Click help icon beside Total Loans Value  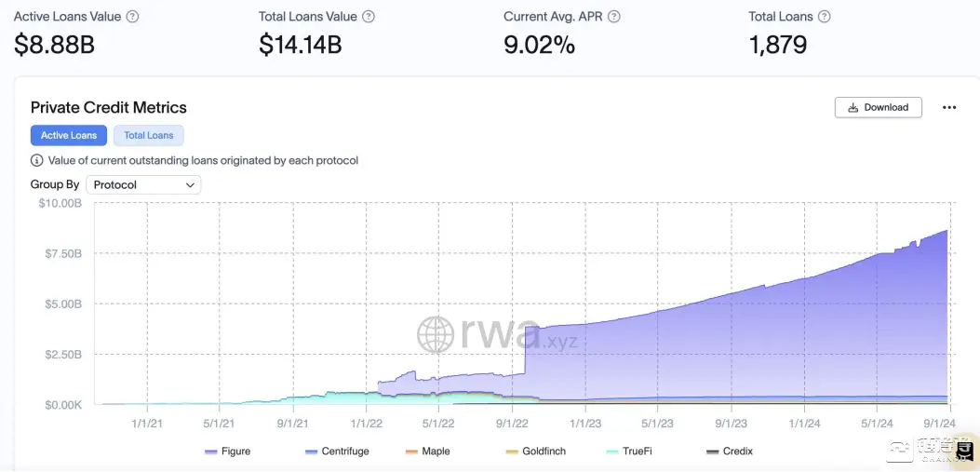coord(369,17)
